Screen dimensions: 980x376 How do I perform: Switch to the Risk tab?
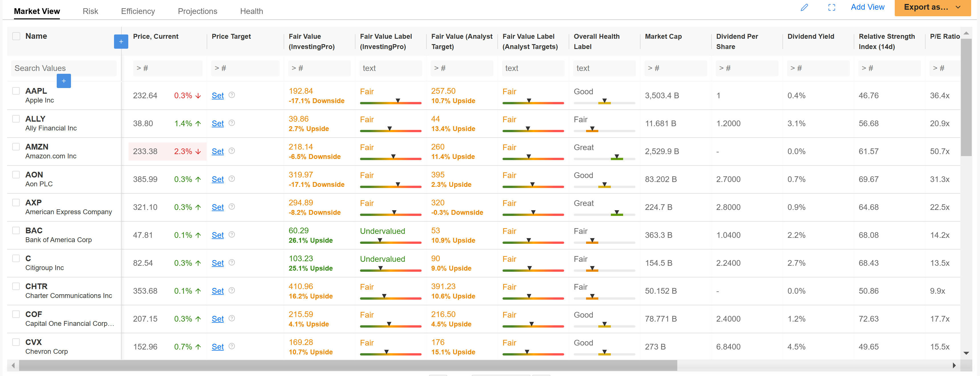tap(91, 11)
